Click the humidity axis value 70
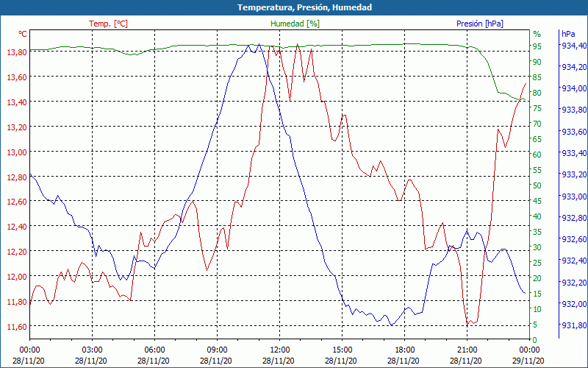The image size is (588, 368). click(x=537, y=124)
